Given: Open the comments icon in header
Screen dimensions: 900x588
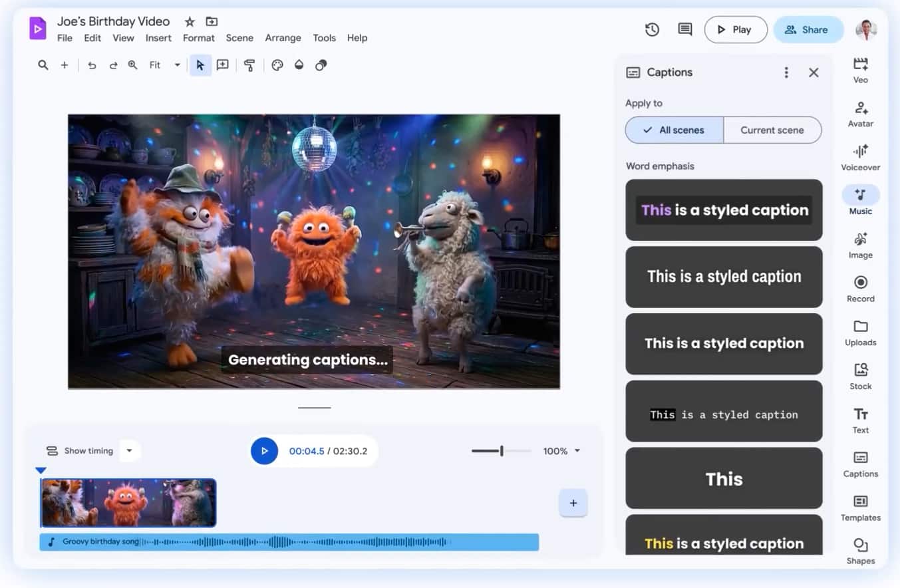Looking at the screenshot, I should tap(684, 29).
